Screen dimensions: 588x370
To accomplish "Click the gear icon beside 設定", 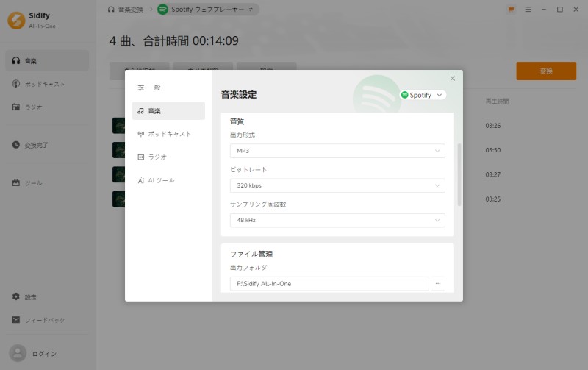I will pos(16,297).
